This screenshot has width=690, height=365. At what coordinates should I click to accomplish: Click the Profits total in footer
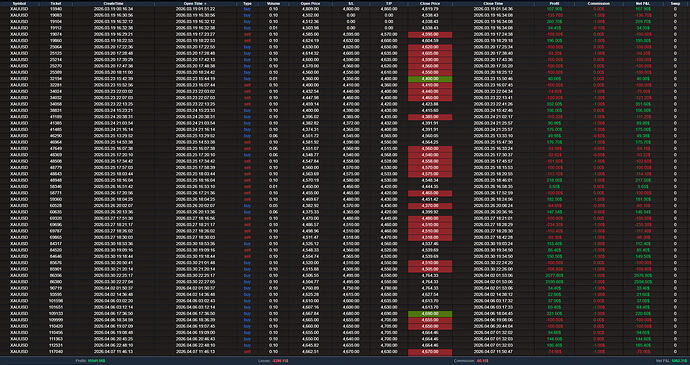pos(91,361)
